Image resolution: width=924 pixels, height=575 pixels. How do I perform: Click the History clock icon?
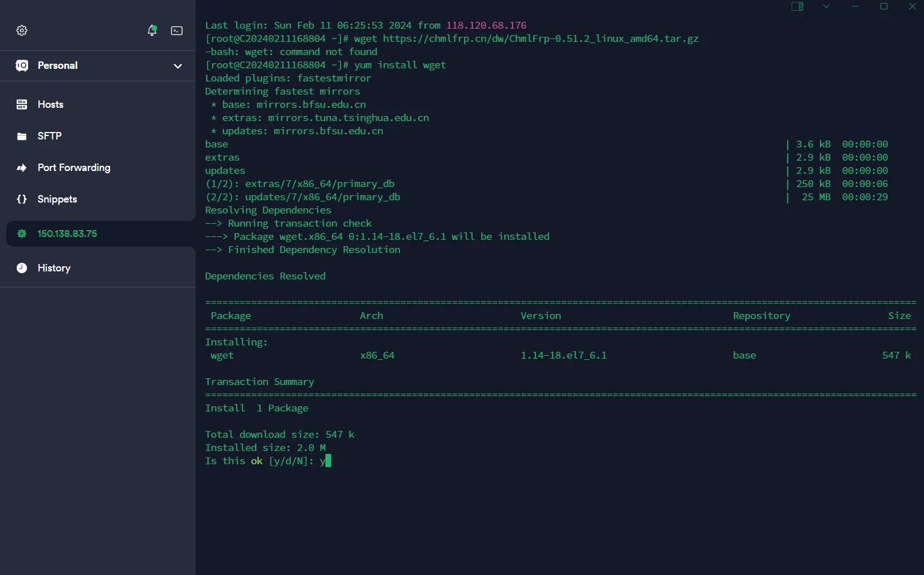[x=22, y=268]
